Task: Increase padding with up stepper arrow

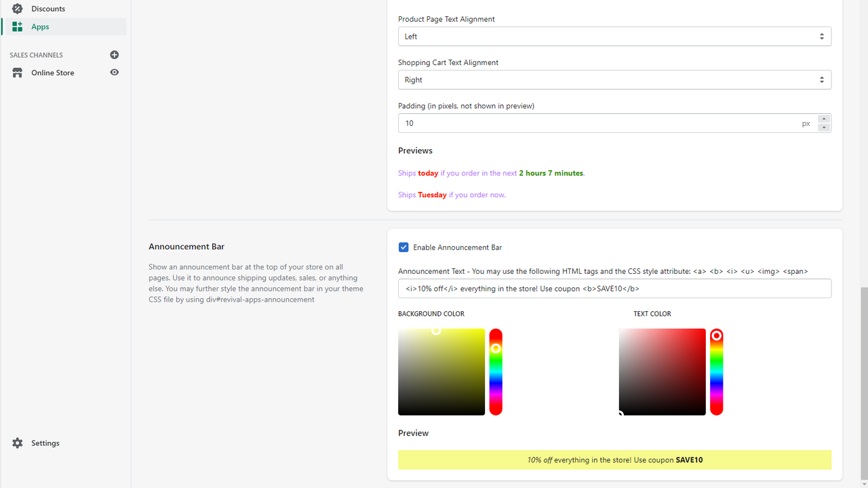Action: (825, 119)
